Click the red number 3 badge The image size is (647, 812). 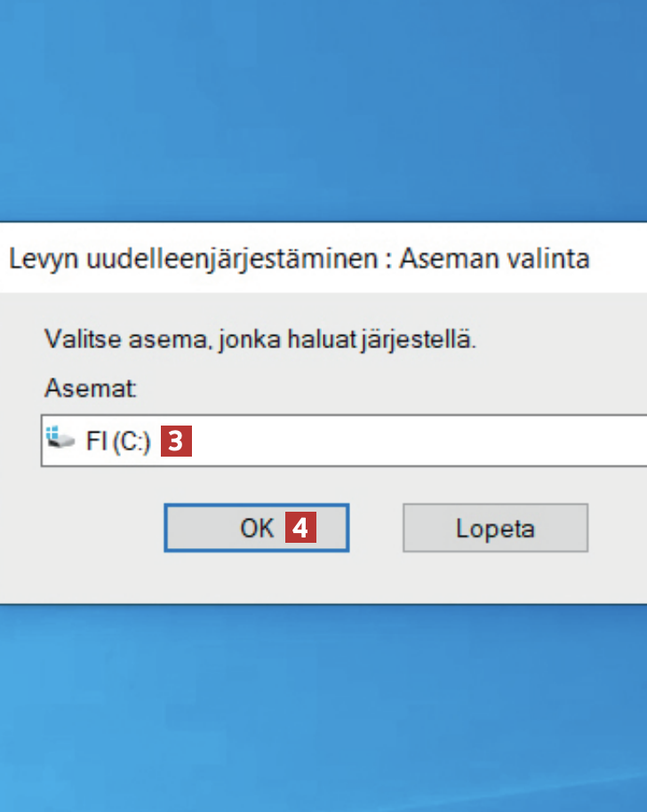pos(176,442)
